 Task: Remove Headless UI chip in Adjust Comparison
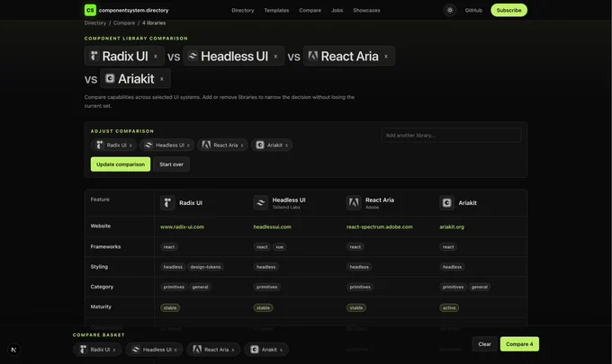[188, 146]
